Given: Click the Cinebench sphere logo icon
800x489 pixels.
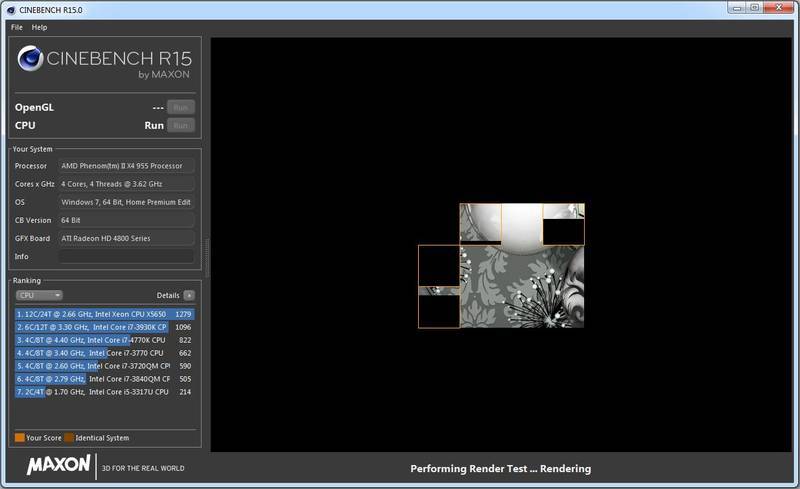Looking at the screenshot, I should pos(30,58).
